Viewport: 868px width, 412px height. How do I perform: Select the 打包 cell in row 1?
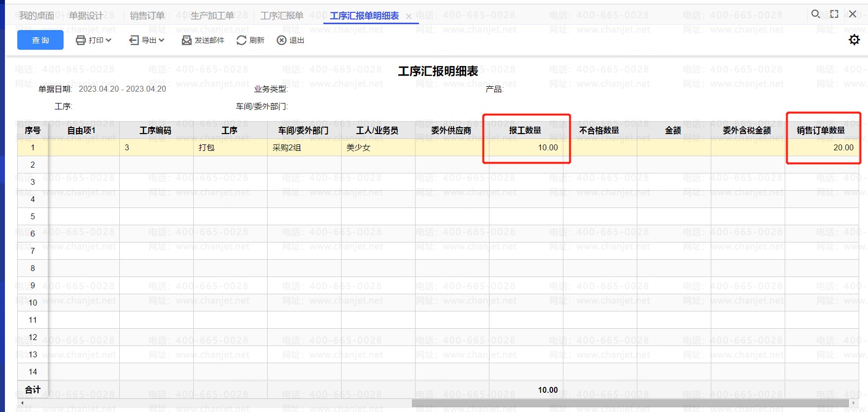tap(230, 147)
